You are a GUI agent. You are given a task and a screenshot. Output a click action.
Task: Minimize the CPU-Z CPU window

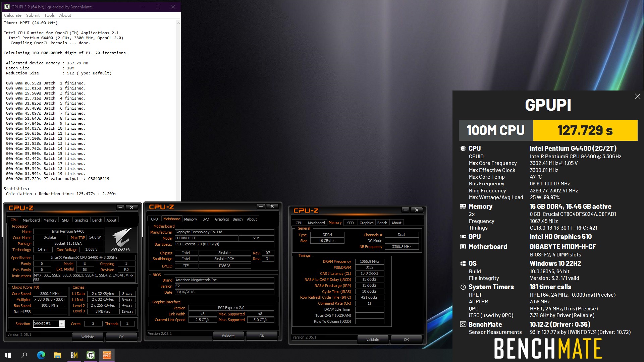(120, 207)
